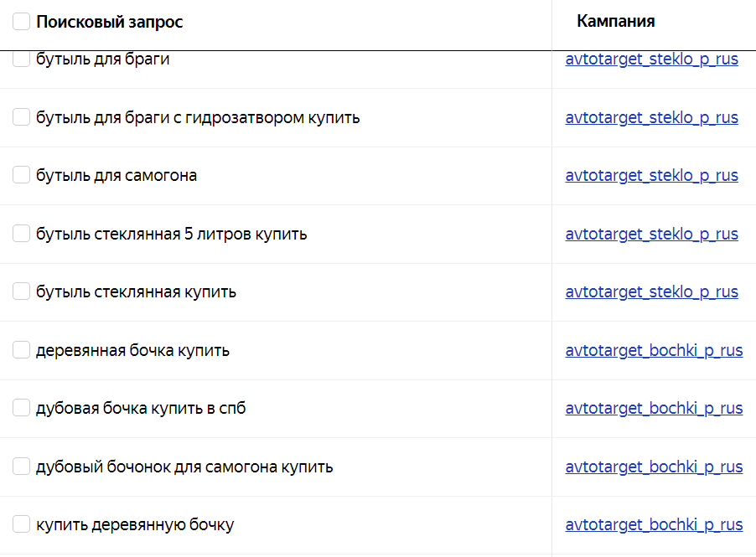
Task: Tick the 'бутыль для самогона' checkbox
Action: coord(21,175)
